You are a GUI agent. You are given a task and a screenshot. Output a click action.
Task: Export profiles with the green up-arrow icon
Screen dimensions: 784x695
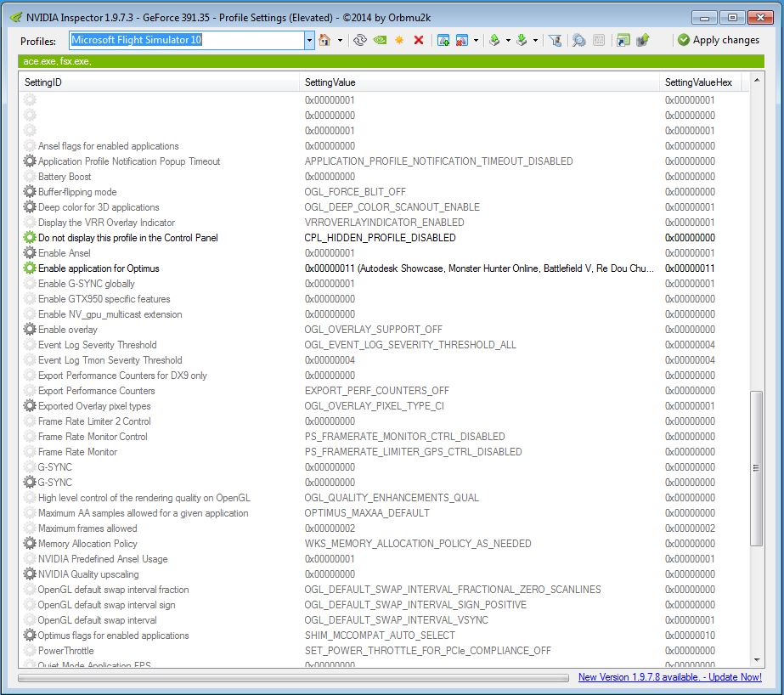[494, 40]
